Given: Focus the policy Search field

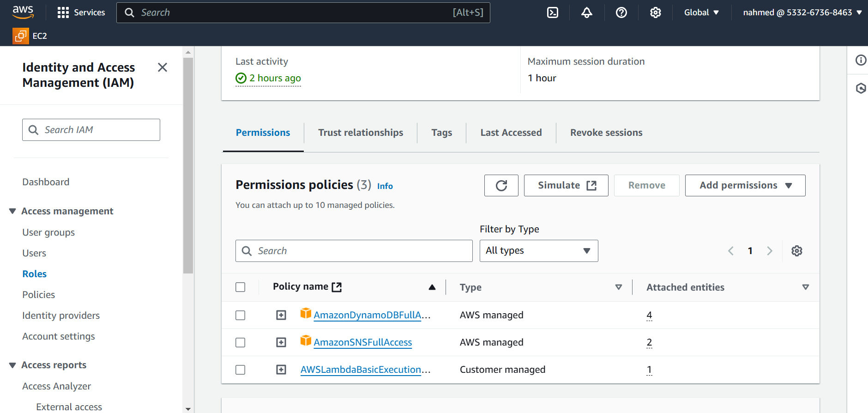Looking at the screenshot, I should [x=354, y=251].
